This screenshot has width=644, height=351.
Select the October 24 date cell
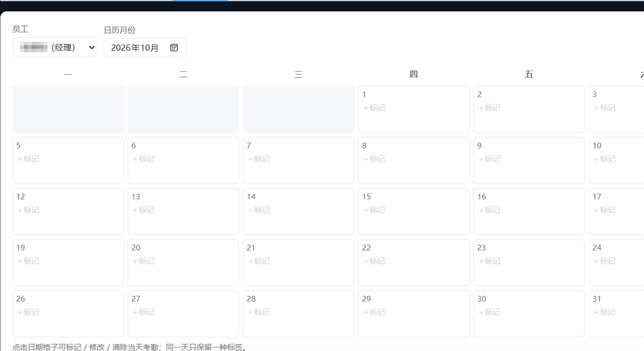pos(616,263)
